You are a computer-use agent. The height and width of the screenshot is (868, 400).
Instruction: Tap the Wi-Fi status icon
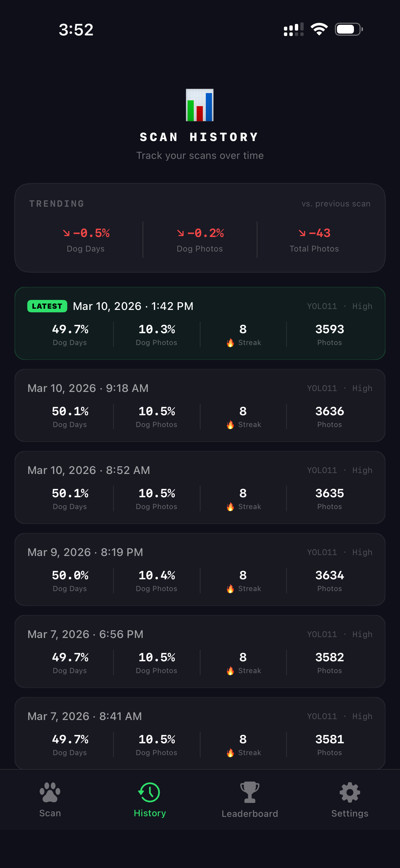[319, 29]
